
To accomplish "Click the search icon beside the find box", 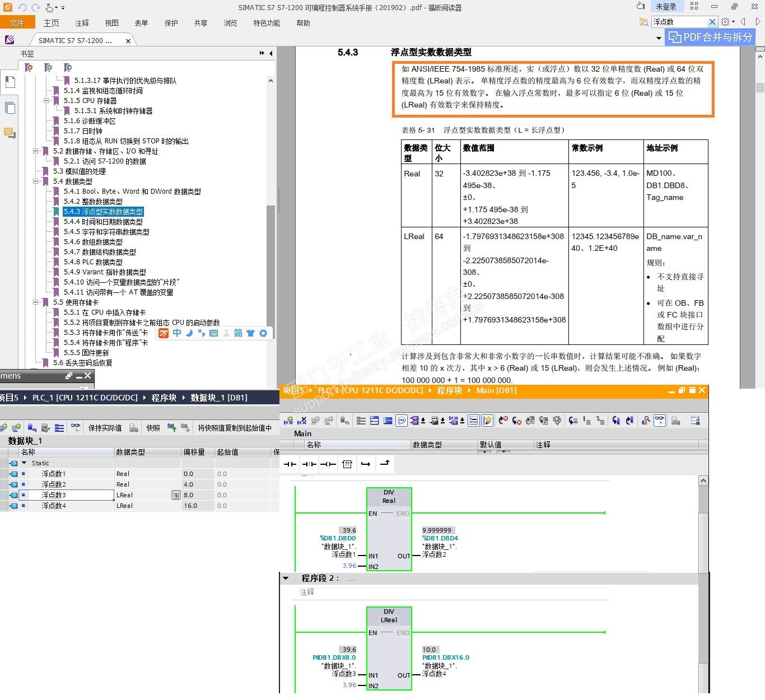I will [644, 22].
